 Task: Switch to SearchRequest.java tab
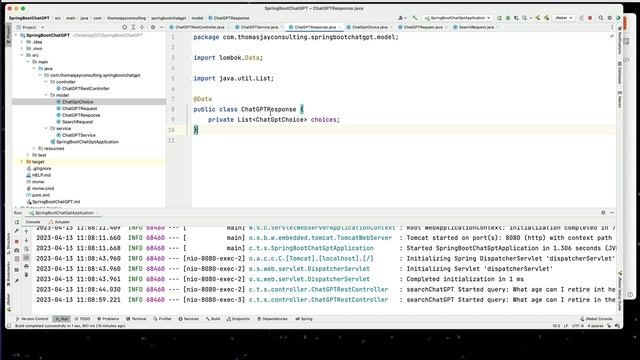(476, 27)
